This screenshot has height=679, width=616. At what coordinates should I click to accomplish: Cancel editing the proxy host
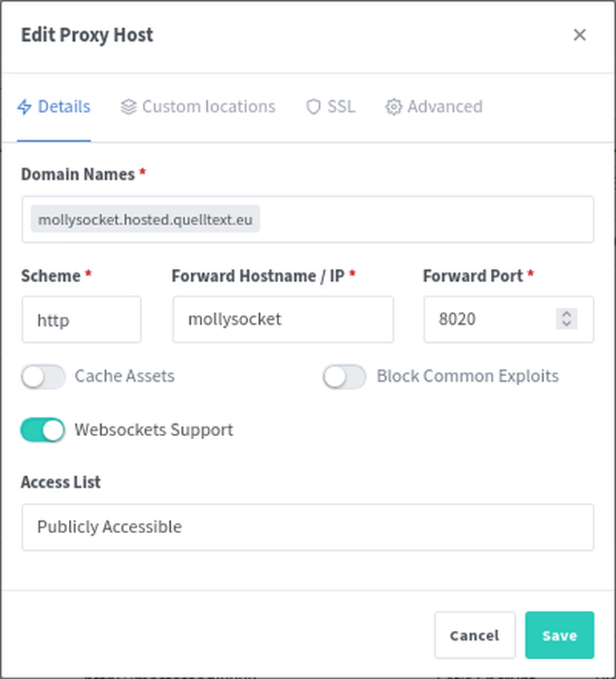click(475, 635)
